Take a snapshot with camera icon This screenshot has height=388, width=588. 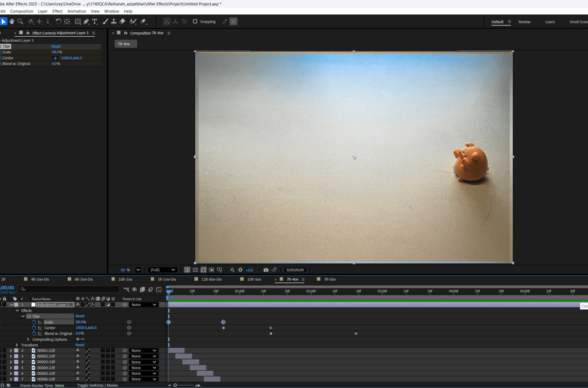click(x=266, y=270)
